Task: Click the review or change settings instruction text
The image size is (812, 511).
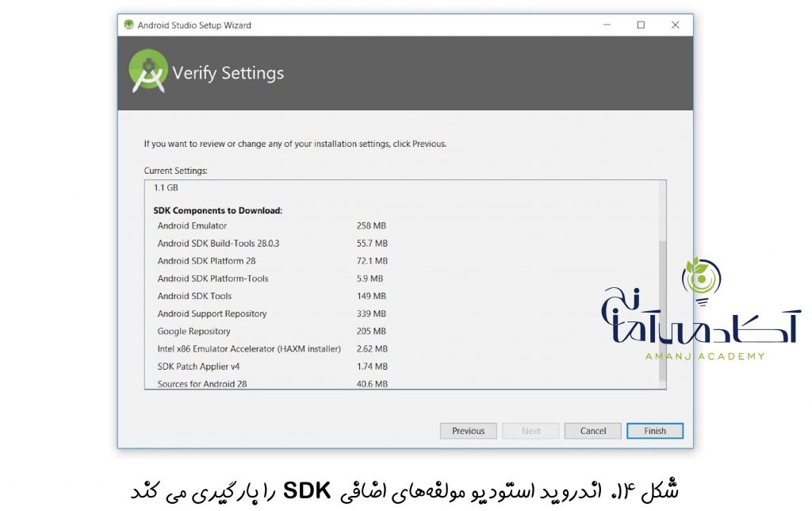Action: point(295,144)
